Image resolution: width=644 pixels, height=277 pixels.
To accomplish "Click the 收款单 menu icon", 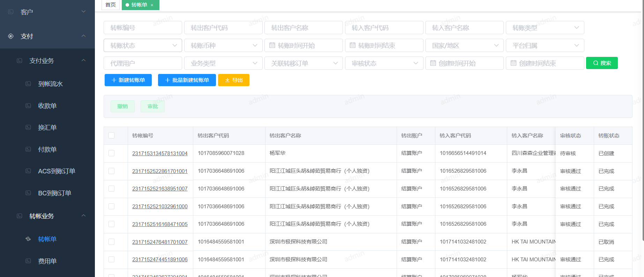I will pyautogui.click(x=28, y=106).
